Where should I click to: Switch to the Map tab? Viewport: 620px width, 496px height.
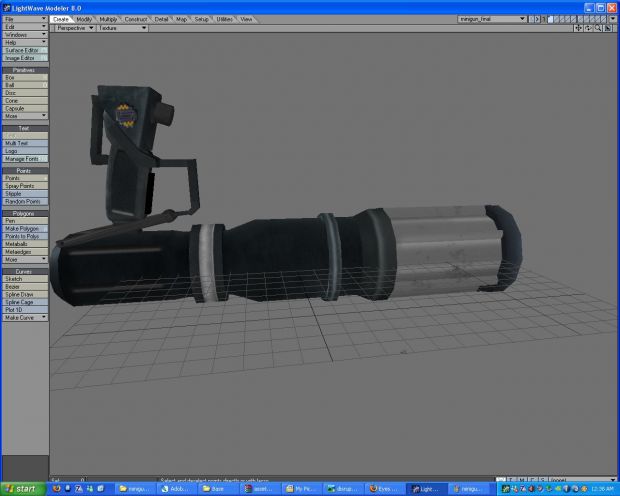[x=181, y=19]
